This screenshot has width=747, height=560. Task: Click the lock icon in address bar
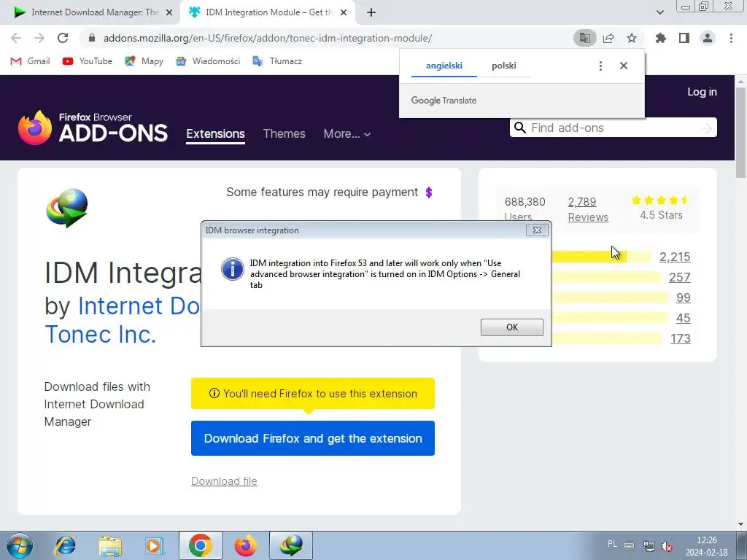coord(92,38)
